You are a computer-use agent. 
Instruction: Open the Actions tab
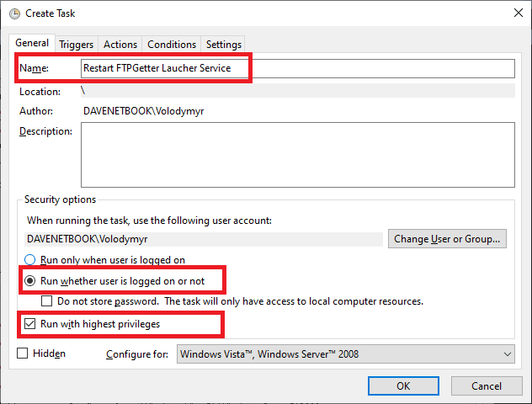coord(120,45)
